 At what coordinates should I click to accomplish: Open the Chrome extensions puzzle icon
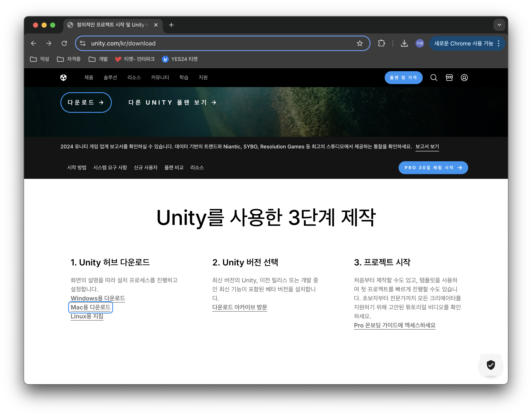pyautogui.click(x=381, y=43)
